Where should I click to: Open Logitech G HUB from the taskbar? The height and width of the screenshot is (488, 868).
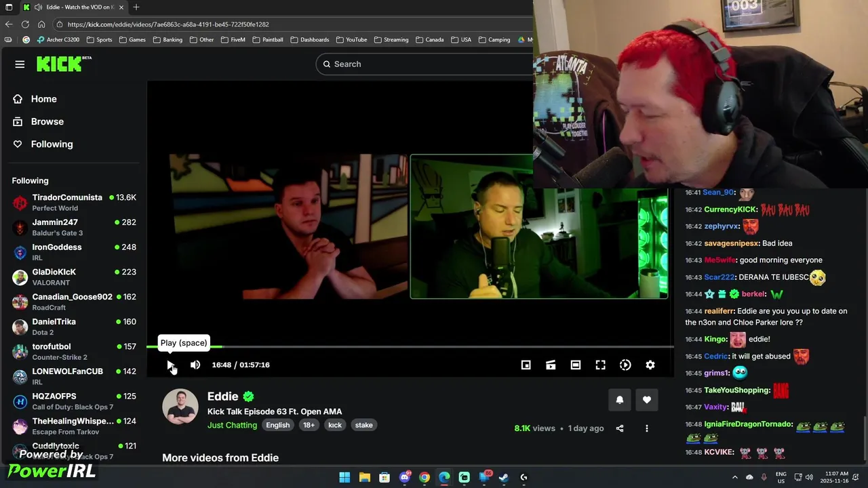click(x=524, y=477)
